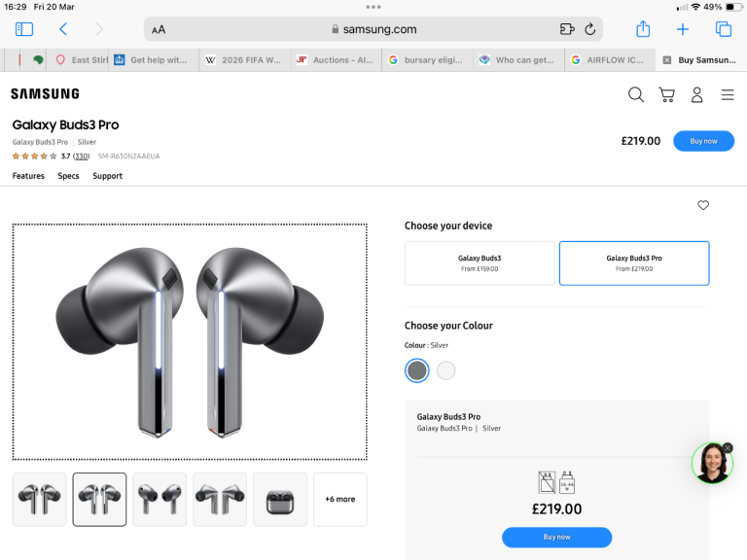The image size is (747, 560).
Task: Go back to previous page
Action: click(x=63, y=30)
